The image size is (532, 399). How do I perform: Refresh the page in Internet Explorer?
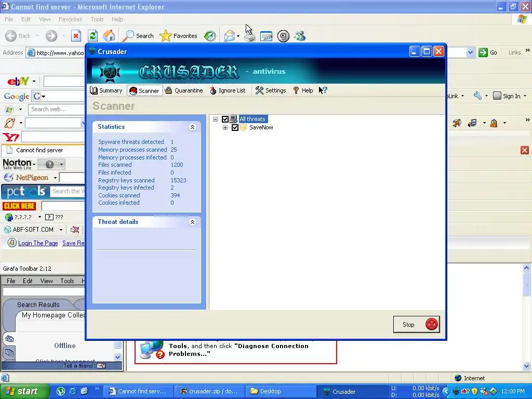pyautogui.click(x=92, y=36)
